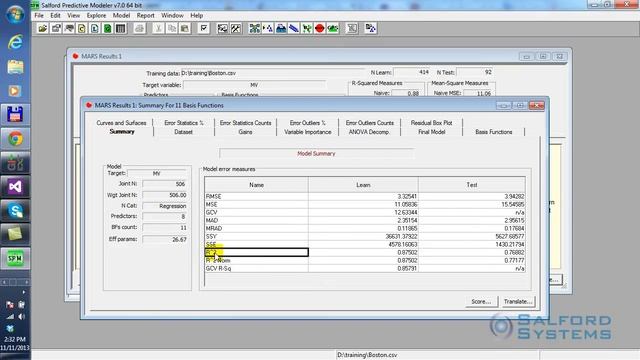
Task: Click the checkmark options toolbar icon
Action: pyautogui.click(x=204, y=28)
